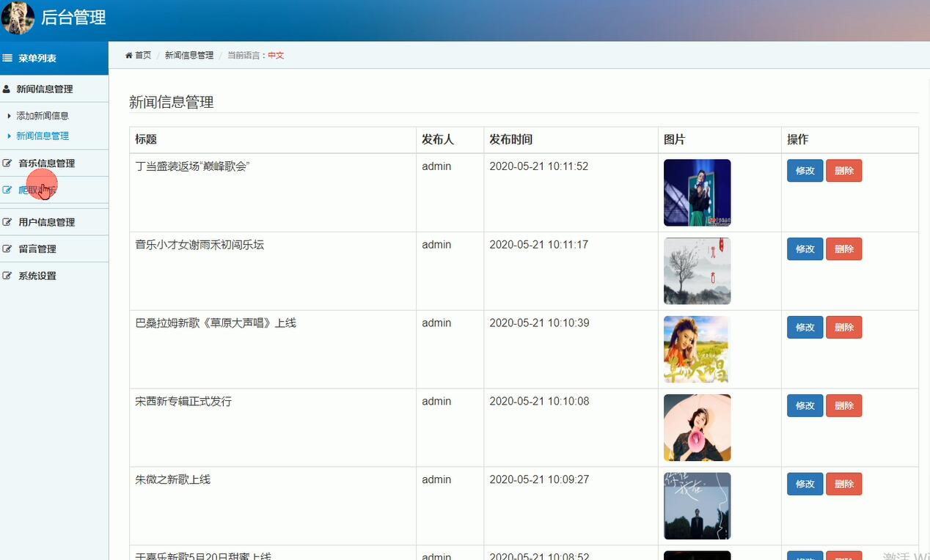Screen dimensions: 930x560
Task: Click timestamp 2020-05-21 10:11:52
Action: pos(539,166)
